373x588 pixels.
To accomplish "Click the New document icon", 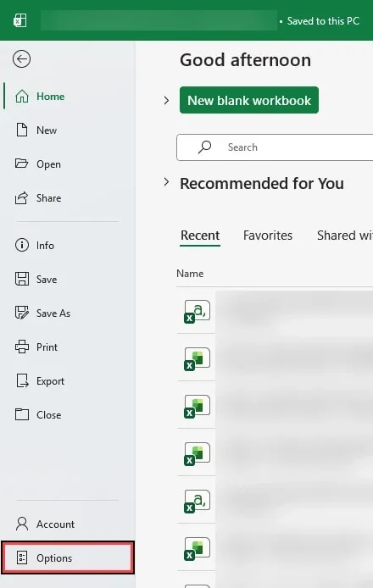I will click(22, 130).
